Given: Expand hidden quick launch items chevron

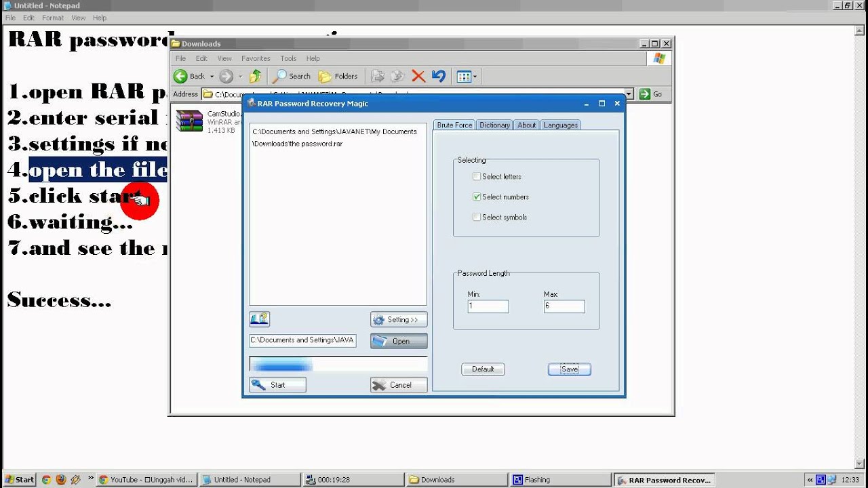Looking at the screenshot, I should tap(90, 477).
